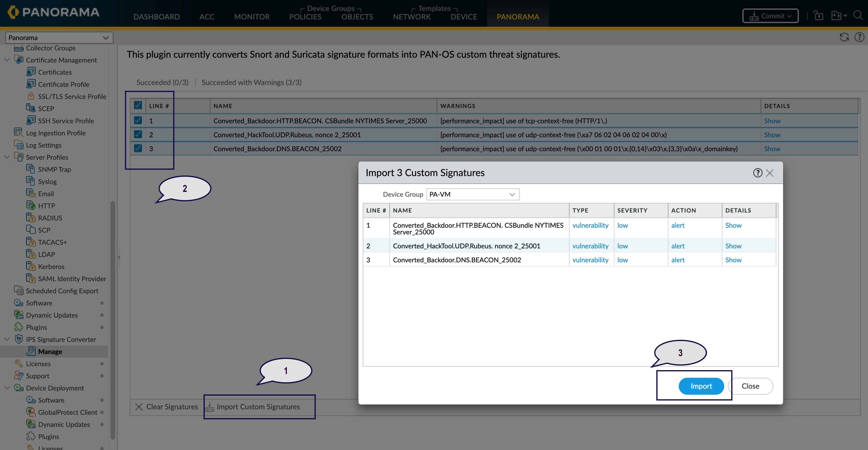Viewport: 868px width, 450px height.
Task: Switch to the MONITOR tab
Action: [252, 16]
